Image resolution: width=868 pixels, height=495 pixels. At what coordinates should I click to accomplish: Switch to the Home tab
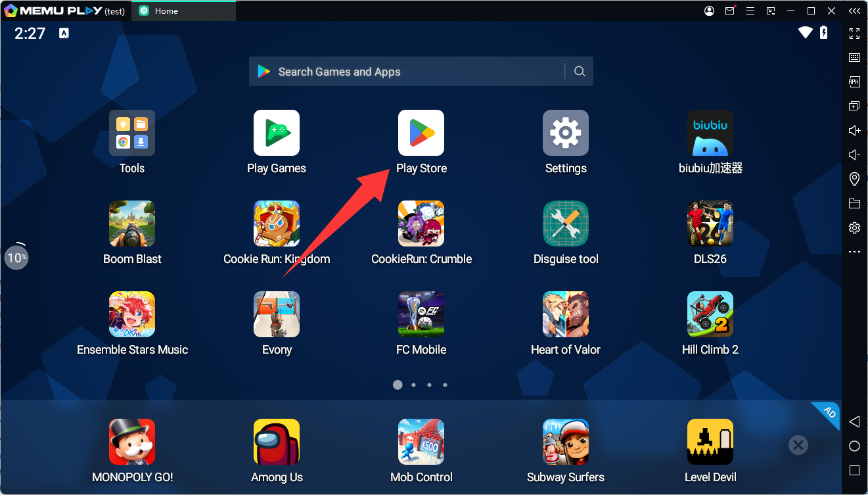pyautogui.click(x=183, y=11)
